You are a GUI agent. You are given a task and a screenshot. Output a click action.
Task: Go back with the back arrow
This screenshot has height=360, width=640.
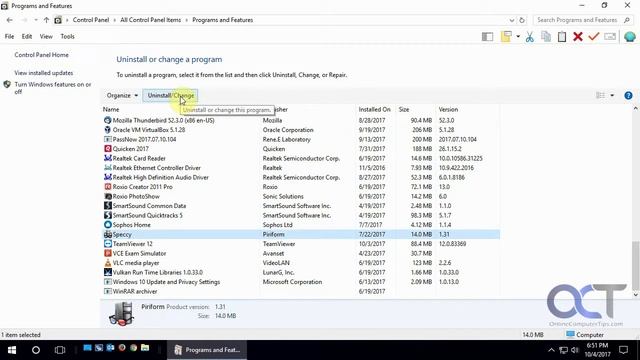(10, 20)
